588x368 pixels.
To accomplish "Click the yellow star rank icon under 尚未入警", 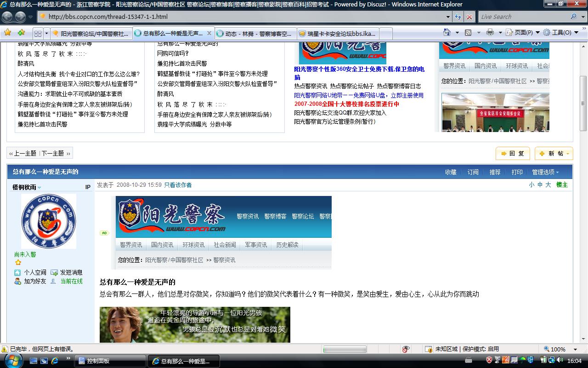I will click(x=18, y=263).
